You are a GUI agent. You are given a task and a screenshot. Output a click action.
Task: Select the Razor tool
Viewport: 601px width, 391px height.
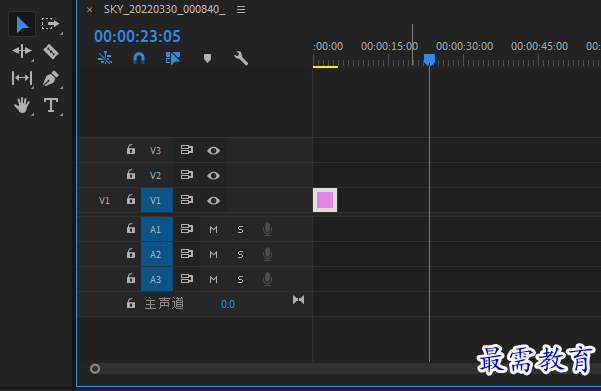click(x=51, y=51)
